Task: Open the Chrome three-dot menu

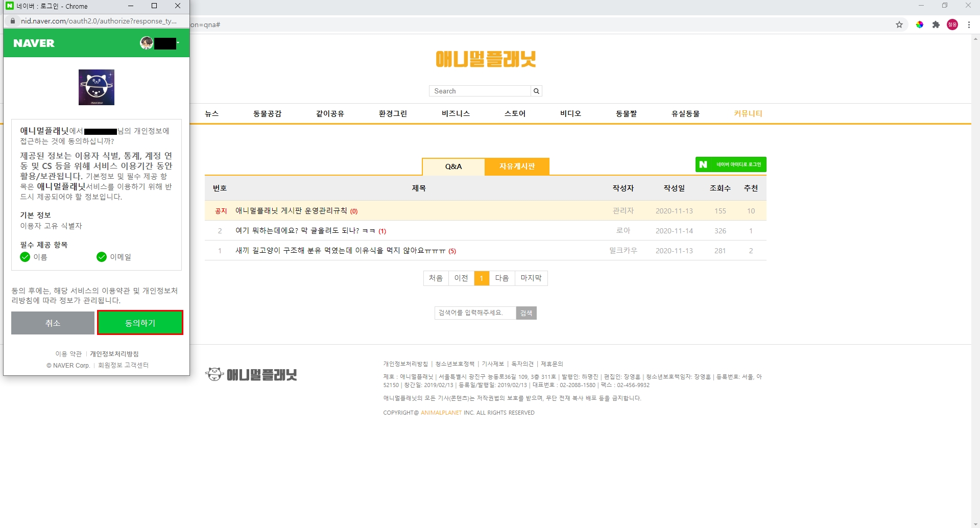Action: pyautogui.click(x=969, y=25)
